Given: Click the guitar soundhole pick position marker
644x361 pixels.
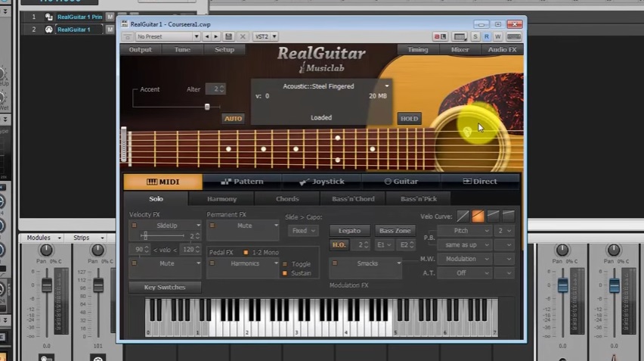Looking at the screenshot, I should [467, 132].
